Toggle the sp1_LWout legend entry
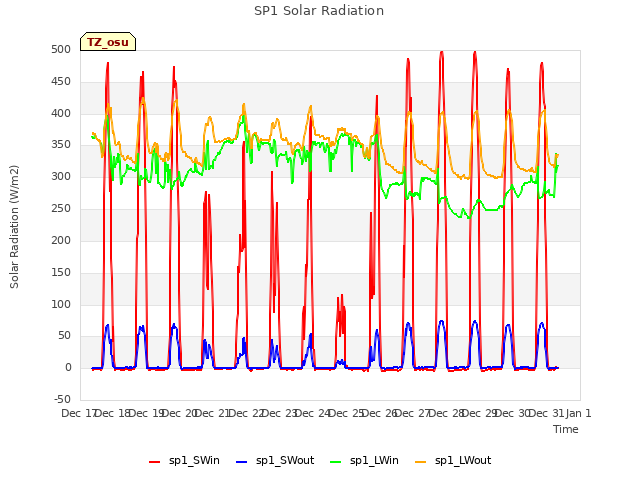The height and width of the screenshot is (480, 640). [453, 460]
